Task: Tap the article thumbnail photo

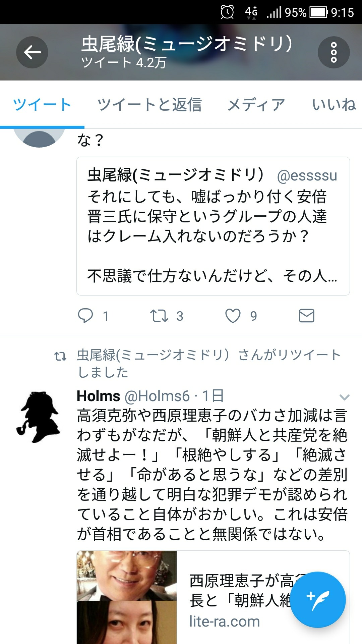Action: pos(127,597)
